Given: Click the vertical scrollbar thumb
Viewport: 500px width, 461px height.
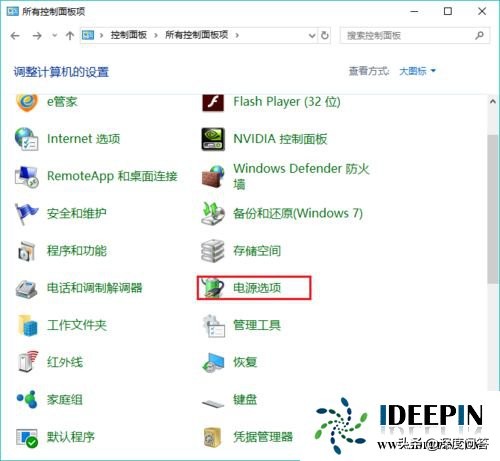Looking at the screenshot, I should pyautogui.click(x=492, y=209).
